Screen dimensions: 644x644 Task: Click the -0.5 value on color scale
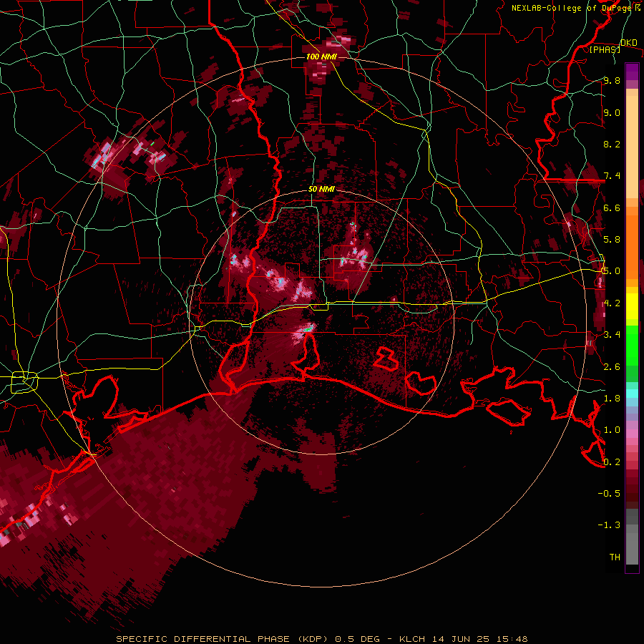(x=609, y=493)
